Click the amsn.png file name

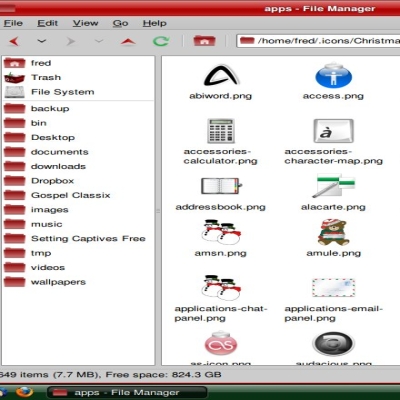pyautogui.click(x=221, y=253)
